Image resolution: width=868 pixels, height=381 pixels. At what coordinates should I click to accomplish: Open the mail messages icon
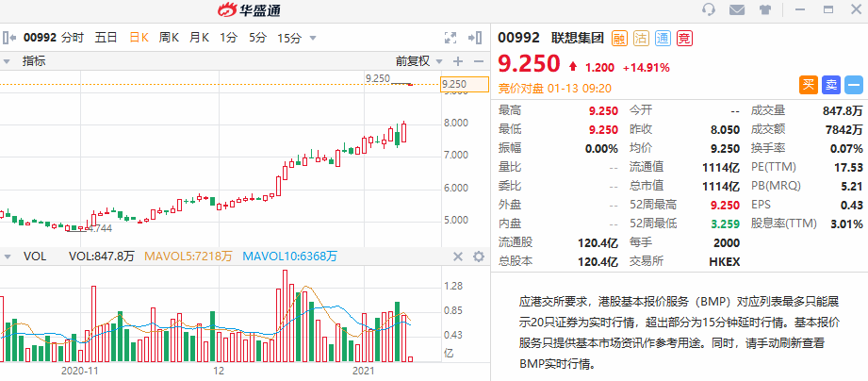pyautogui.click(x=737, y=9)
